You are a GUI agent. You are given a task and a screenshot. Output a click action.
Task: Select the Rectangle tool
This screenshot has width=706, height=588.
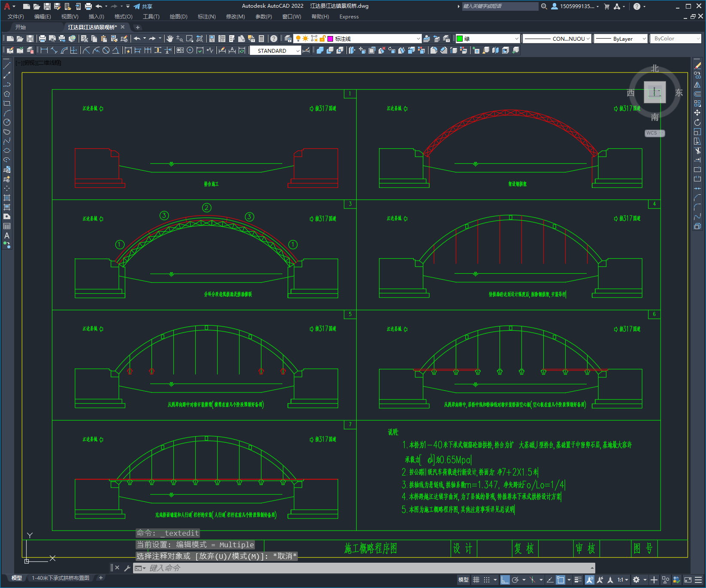click(x=7, y=103)
